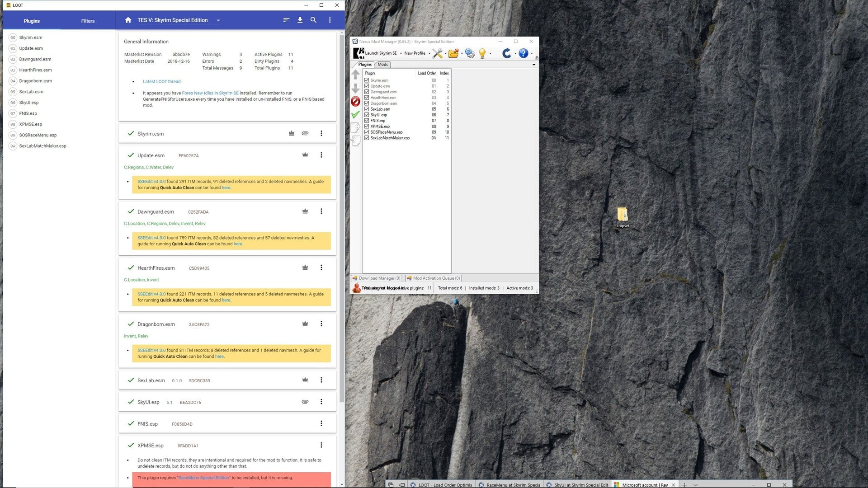This screenshot has width=868, height=488.
Task: Expand NMM refresh dropdown arrow
Action: tap(515, 53)
